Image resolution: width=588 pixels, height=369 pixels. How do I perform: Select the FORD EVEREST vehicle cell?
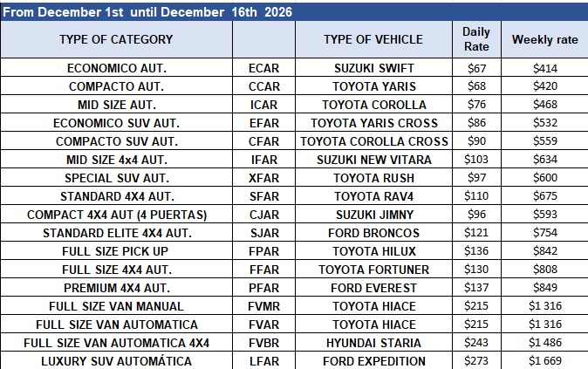click(373, 288)
